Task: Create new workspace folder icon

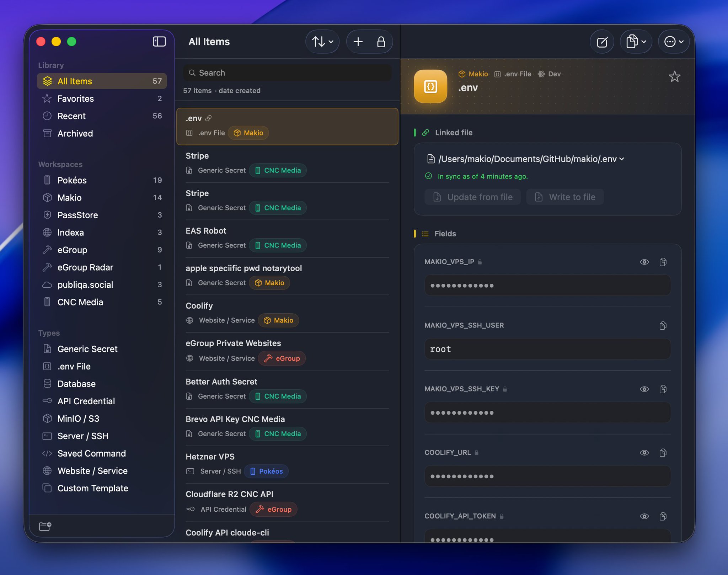Action: point(45,526)
